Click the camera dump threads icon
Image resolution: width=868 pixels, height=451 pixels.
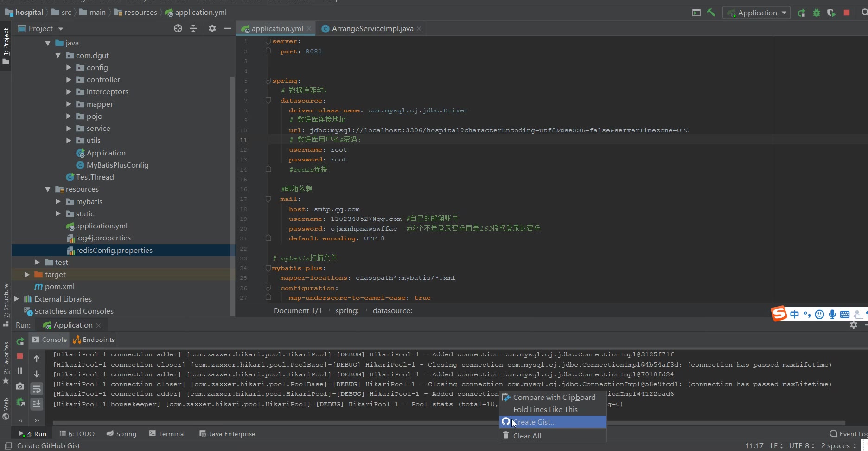[20, 386]
